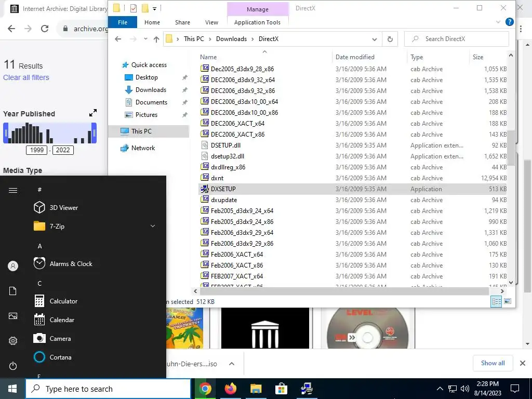Click the dxupdate cab archive icon
532x399 pixels.
click(x=205, y=200)
